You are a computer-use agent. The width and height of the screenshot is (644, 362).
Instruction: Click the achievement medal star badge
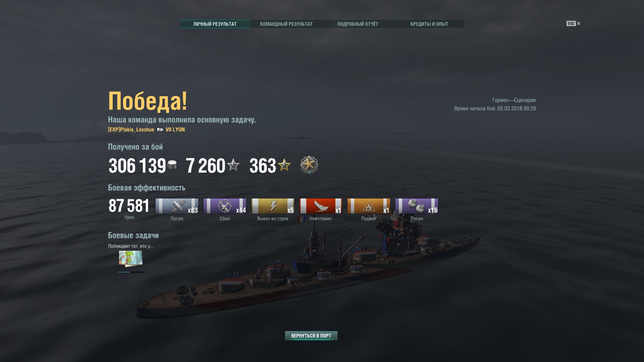(x=309, y=165)
